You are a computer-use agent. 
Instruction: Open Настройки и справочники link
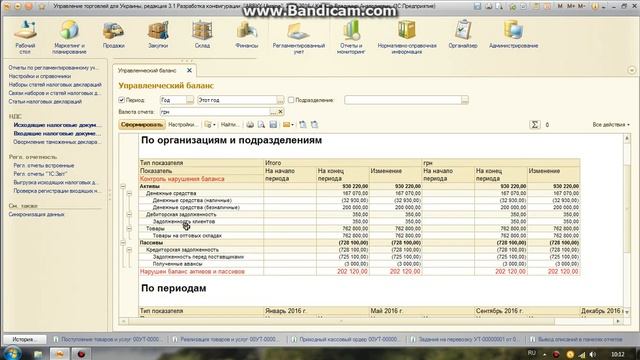coord(40,76)
